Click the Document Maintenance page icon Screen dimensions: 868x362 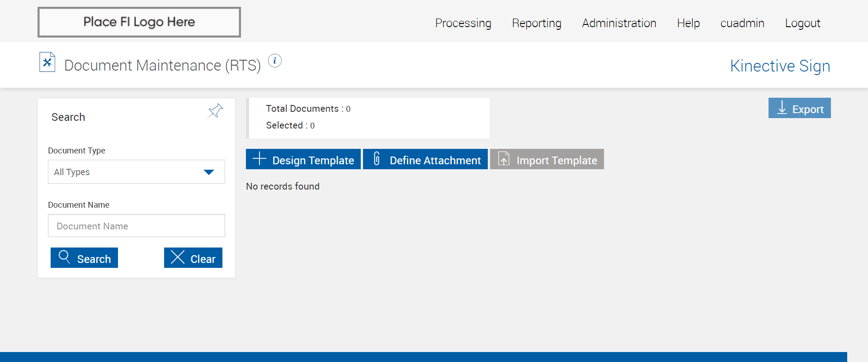(x=47, y=62)
